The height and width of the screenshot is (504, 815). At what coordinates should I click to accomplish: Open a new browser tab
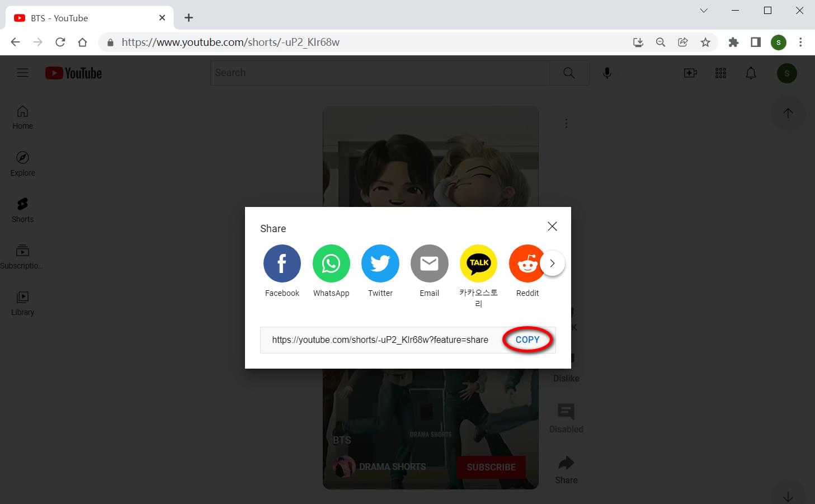189,18
